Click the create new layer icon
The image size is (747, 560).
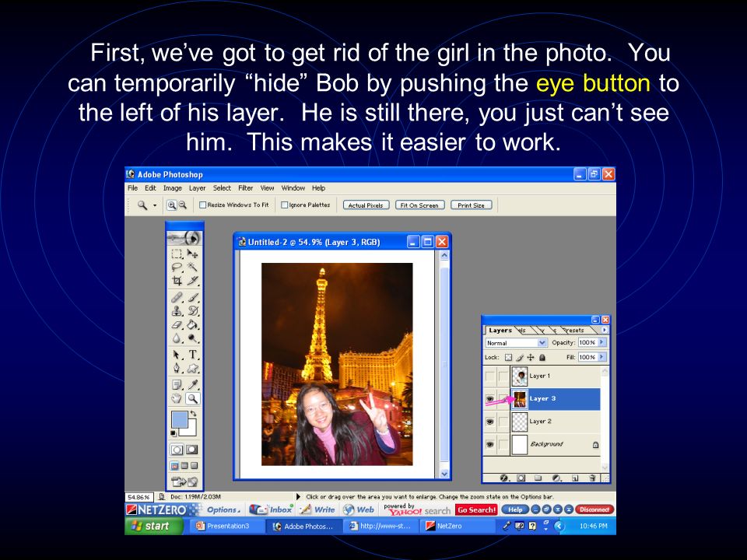pos(575,478)
